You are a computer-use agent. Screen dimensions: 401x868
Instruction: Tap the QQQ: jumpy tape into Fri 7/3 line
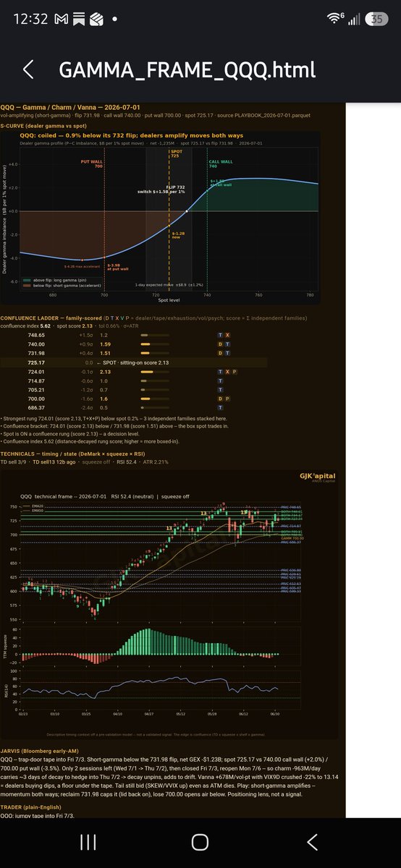coord(37,816)
